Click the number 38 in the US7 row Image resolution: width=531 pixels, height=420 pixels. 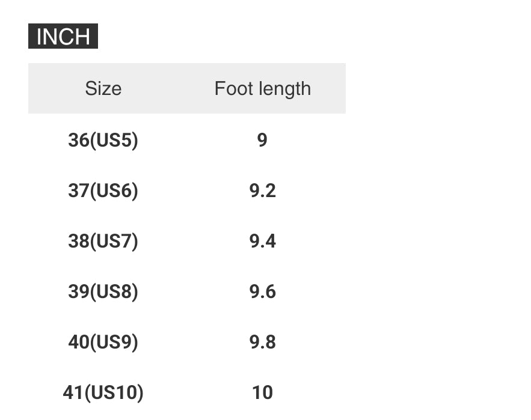pos(78,241)
